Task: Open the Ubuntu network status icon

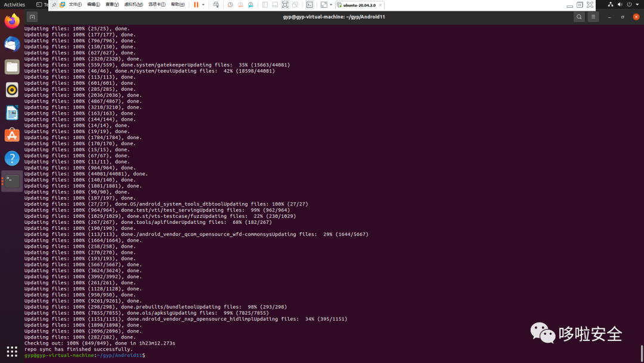Action: [611, 5]
